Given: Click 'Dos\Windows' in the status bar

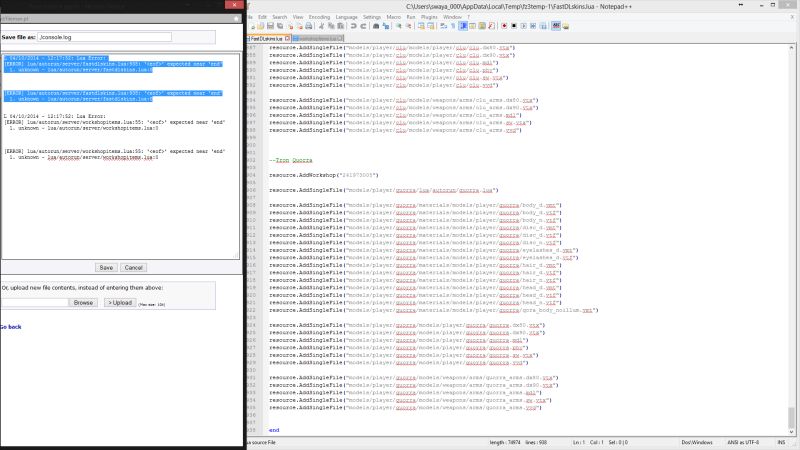Looking at the screenshot, I should (x=697, y=442).
